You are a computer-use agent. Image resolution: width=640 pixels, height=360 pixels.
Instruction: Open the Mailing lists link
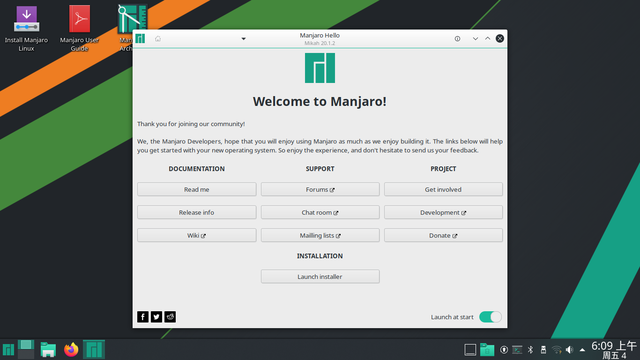(x=320, y=236)
